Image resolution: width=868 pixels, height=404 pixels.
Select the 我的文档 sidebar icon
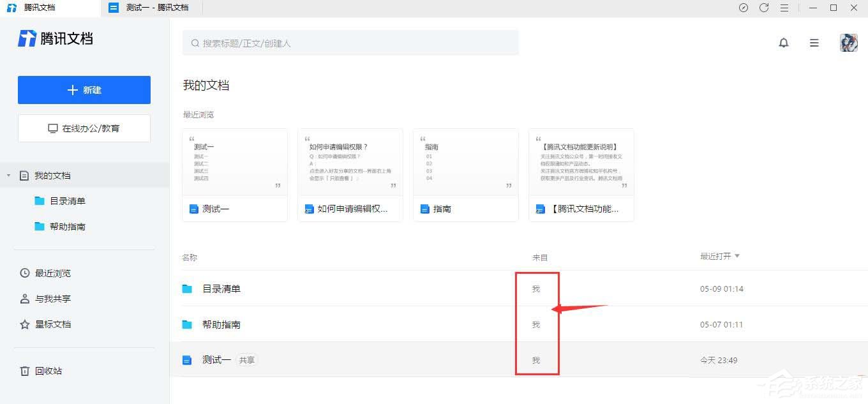point(23,175)
